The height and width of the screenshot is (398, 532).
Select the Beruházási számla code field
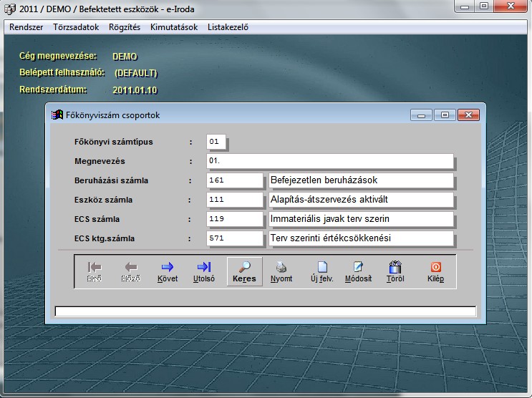pyautogui.click(x=235, y=180)
